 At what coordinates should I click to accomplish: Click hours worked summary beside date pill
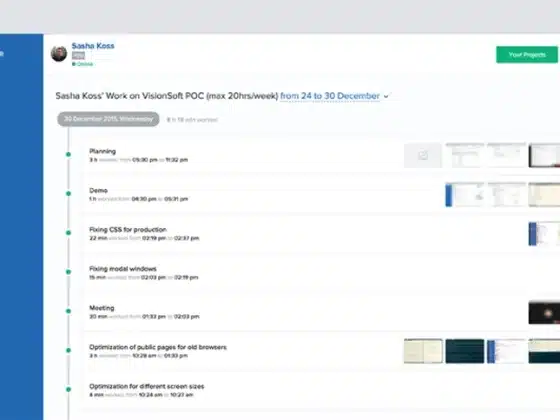[192, 120]
